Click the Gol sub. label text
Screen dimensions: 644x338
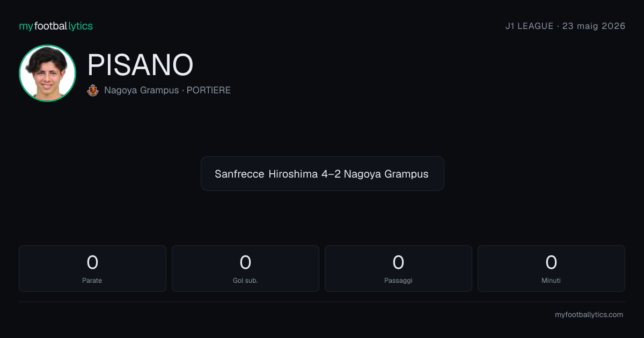245,281
